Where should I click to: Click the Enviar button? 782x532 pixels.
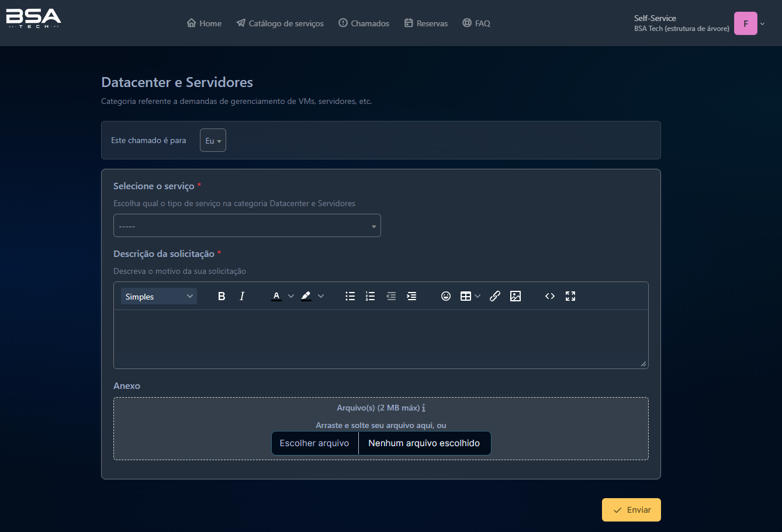coord(631,510)
